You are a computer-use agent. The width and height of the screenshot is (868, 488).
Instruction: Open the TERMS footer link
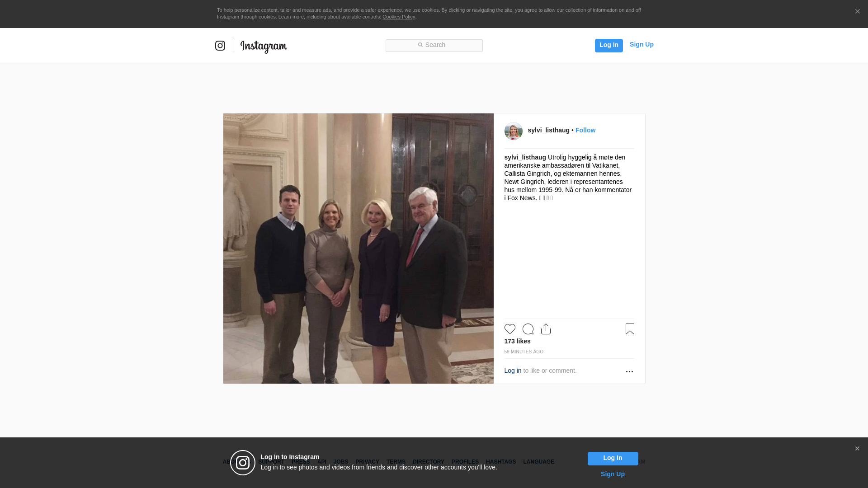[x=396, y=462]
